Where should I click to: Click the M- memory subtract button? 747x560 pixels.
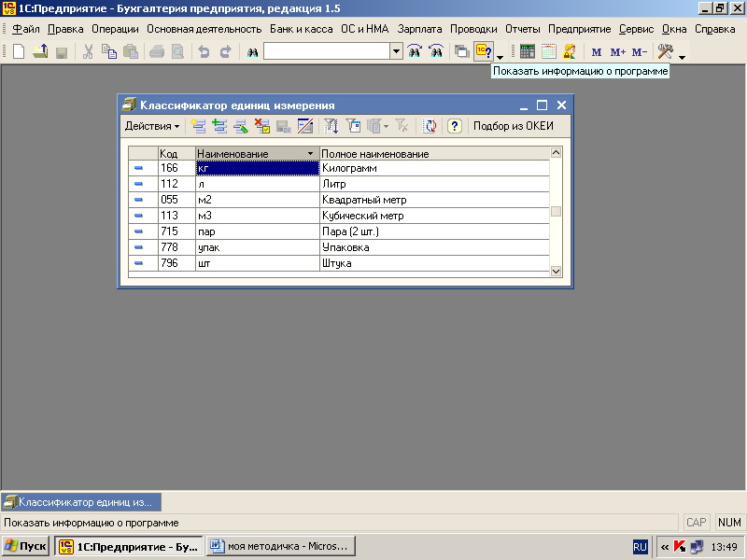coord(640,52)
